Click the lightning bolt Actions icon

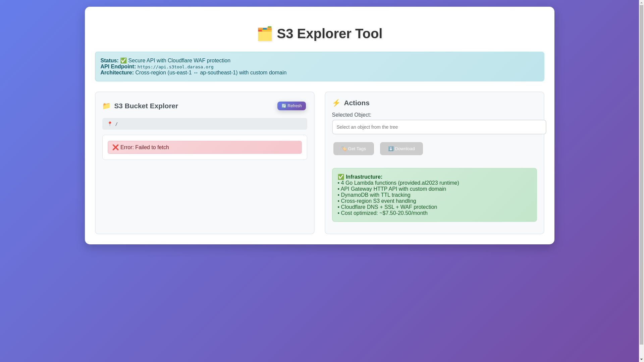(336, 103)
